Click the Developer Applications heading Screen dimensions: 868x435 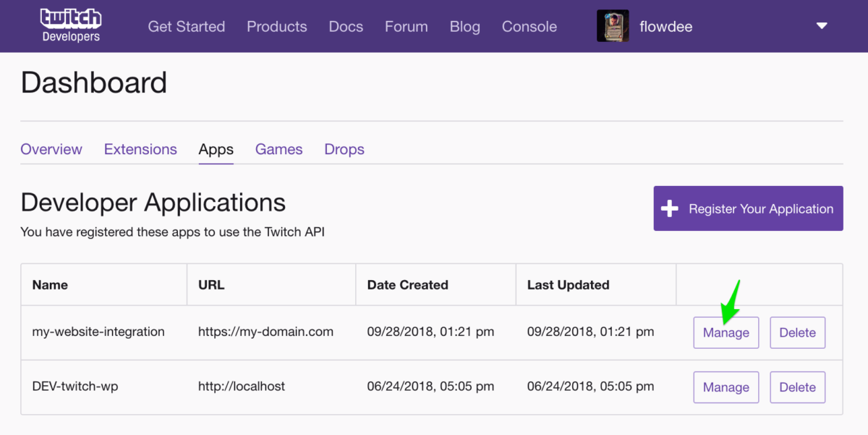point(153,201)
